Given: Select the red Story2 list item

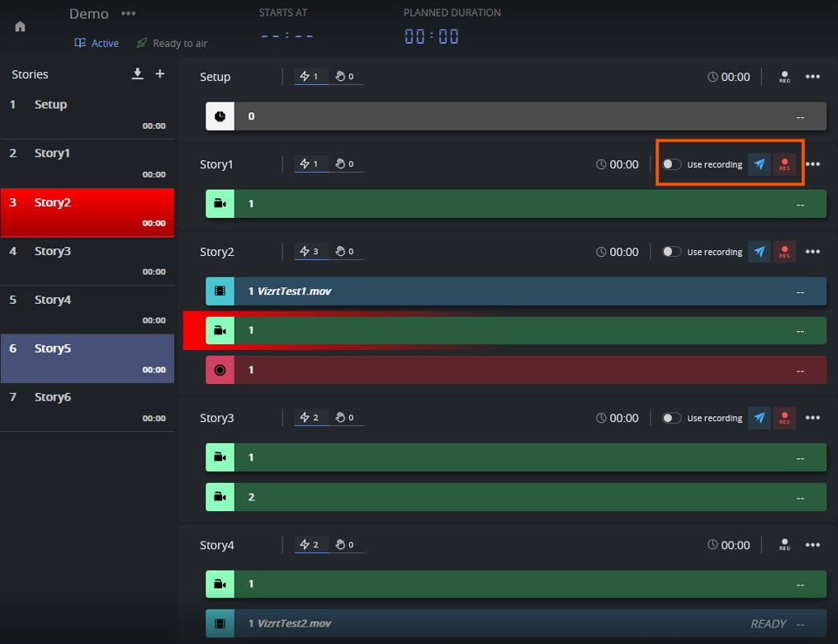Looking at the screenshot, I should (88, 212).
